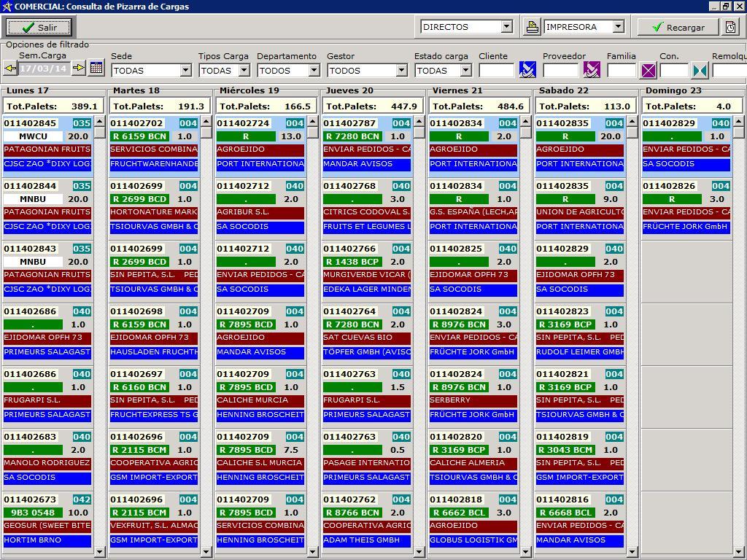Open the calendar date picker icon
Viewport: 747px width, 560px height.
click(96, 69)
